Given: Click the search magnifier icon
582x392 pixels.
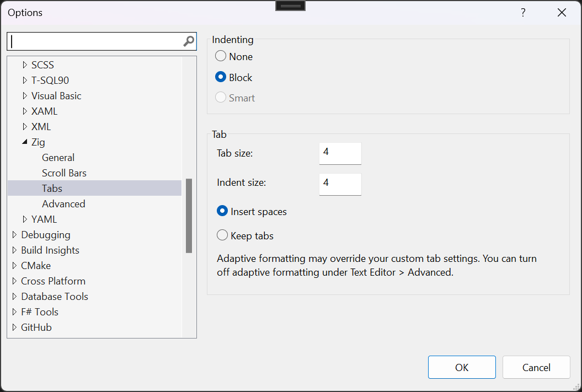Looking at the screenshot, I should coord(189,41).
